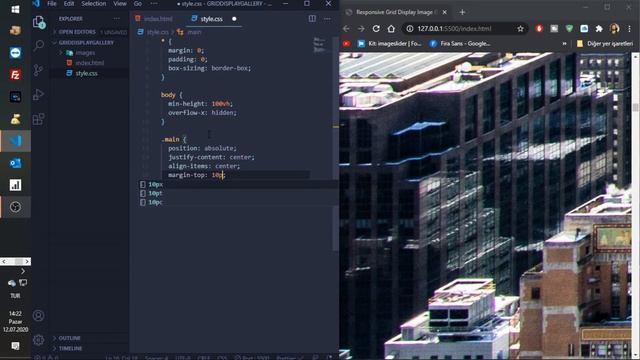Reload the page in Chrome
This screenshot has height=360, width=640.
coord(376,29)
